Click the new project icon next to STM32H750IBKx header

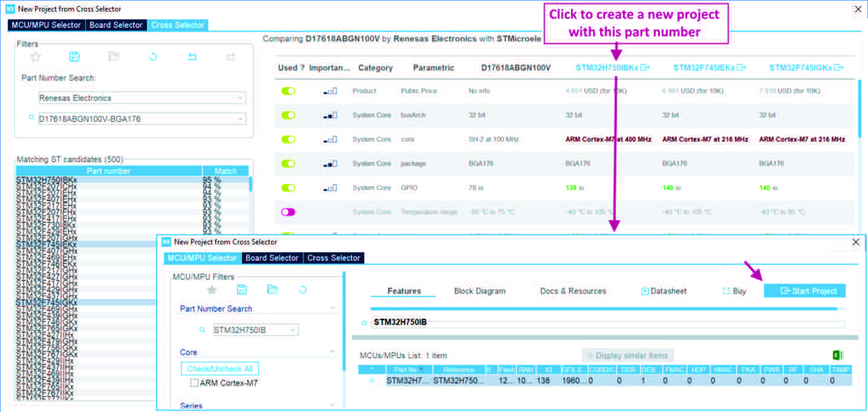click(645, 68)
